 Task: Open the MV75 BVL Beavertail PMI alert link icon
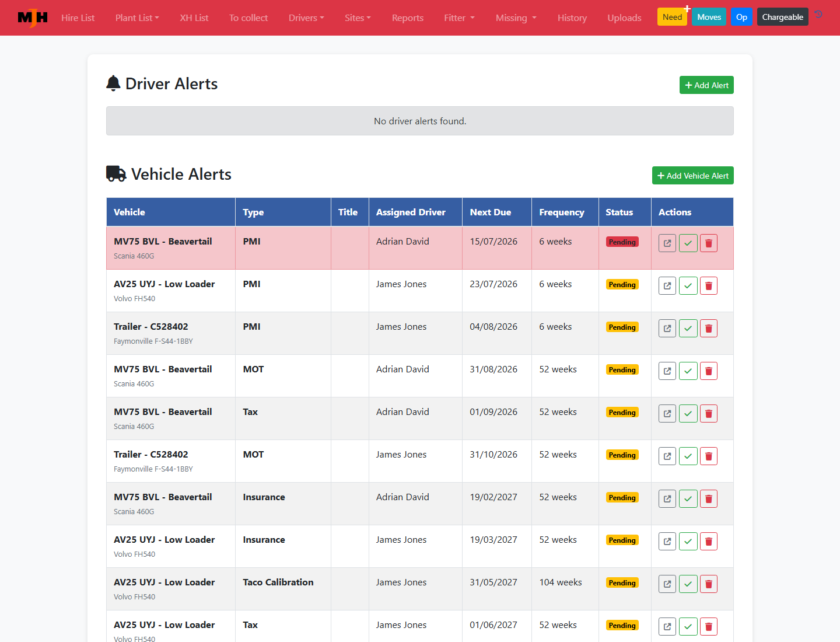667,243
